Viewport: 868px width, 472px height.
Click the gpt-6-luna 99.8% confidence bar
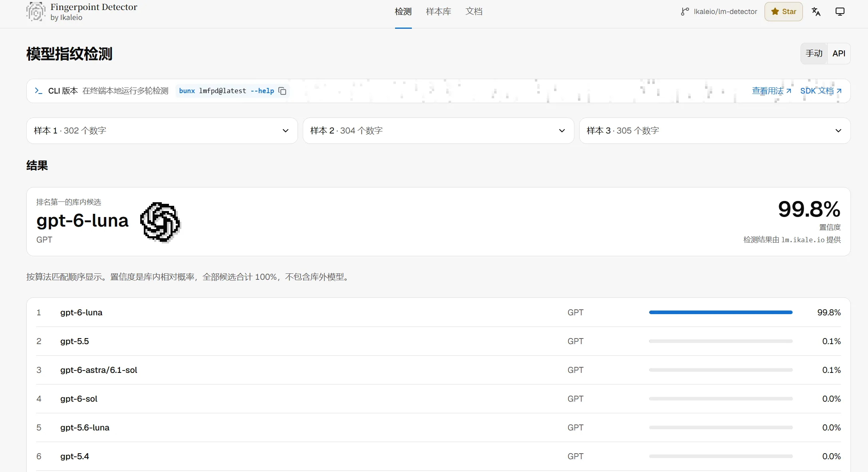coord(721,313)
